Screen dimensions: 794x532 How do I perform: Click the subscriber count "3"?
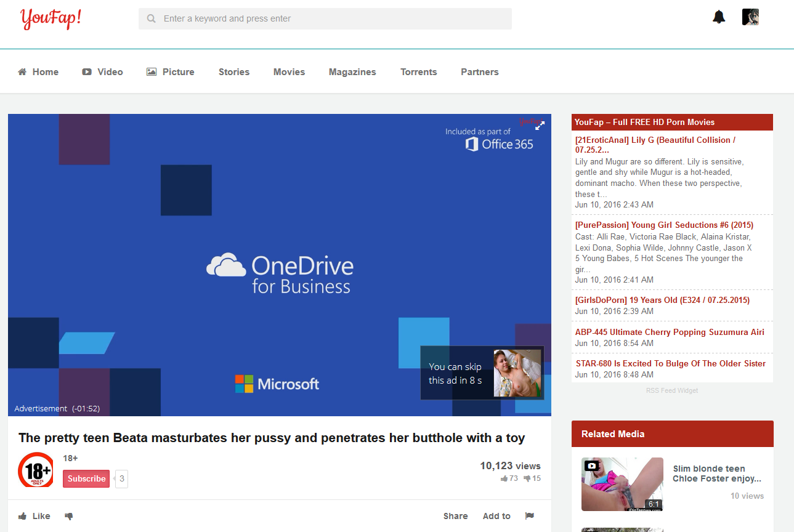click(121, 479)
